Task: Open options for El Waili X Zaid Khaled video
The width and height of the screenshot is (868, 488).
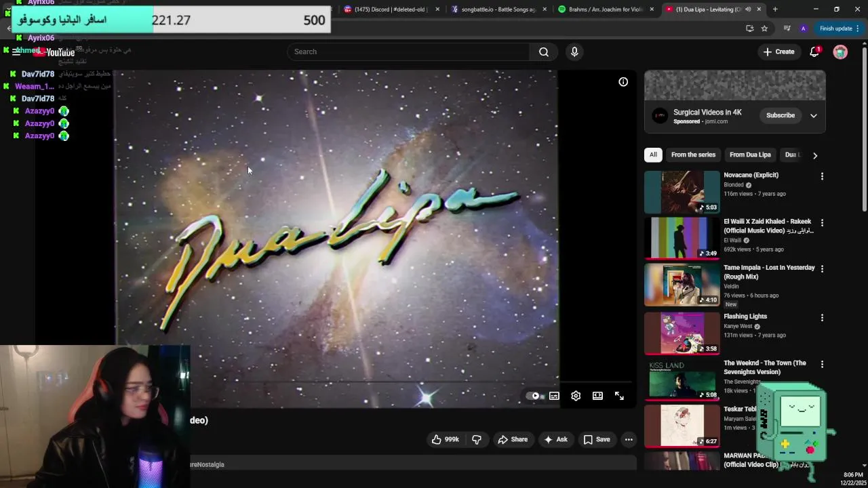Action: click(x=822, y=222)
